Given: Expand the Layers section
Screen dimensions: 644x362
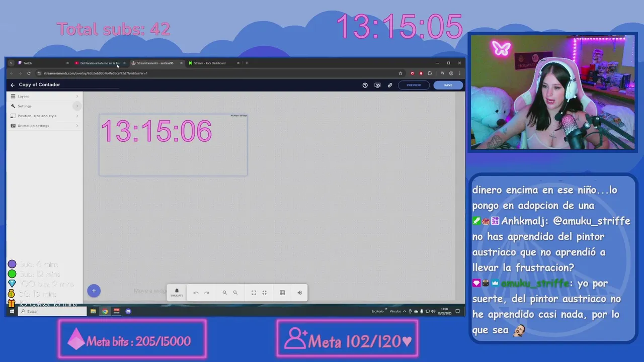Looking at the screenshot, I should coord(44,96).
